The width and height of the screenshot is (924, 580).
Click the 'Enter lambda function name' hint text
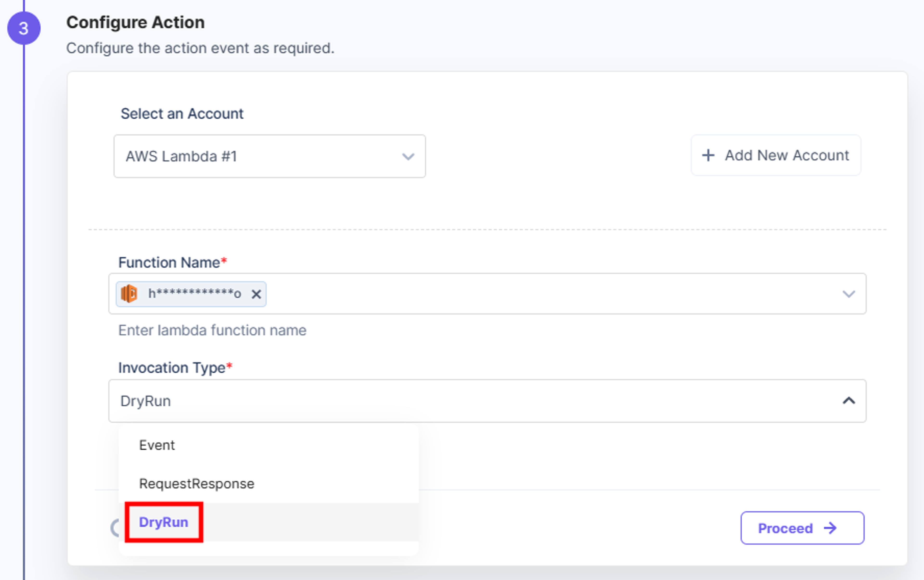click(212, 330)
